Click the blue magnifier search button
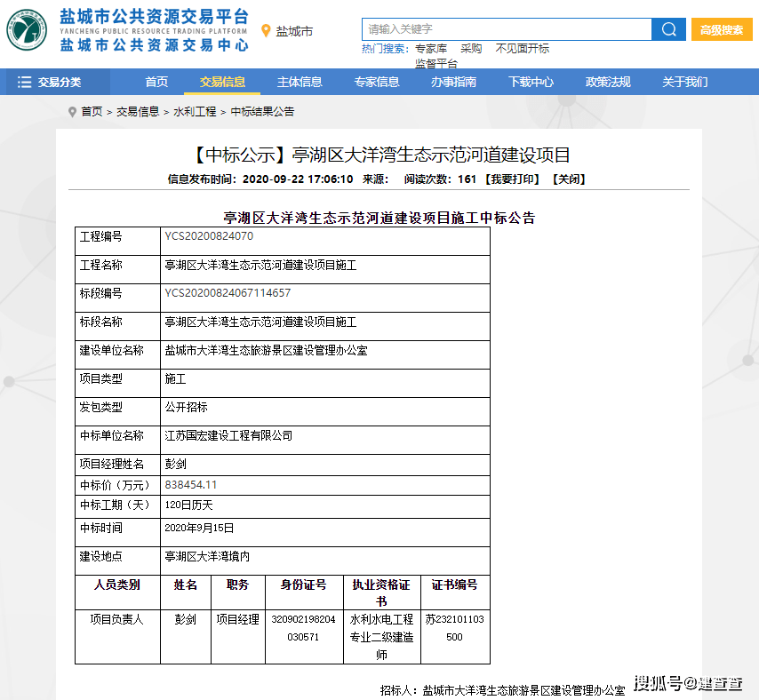 click(668, 29)
